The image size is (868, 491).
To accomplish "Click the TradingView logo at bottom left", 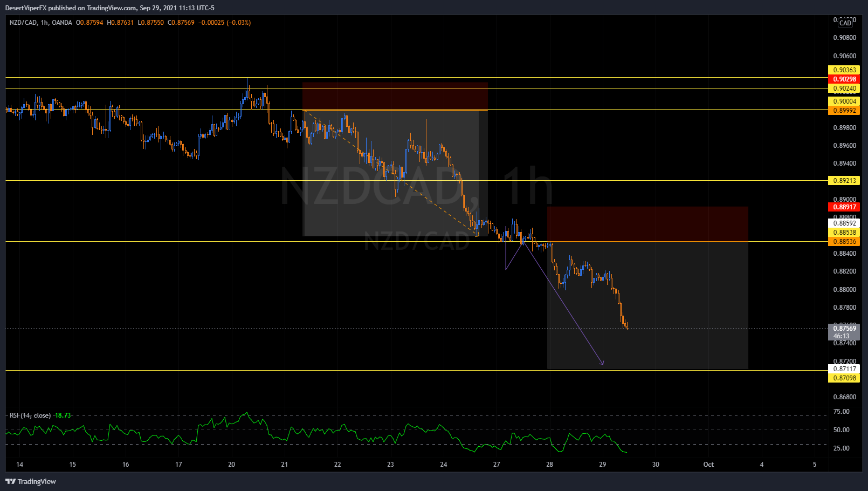I will coord(31,481).
